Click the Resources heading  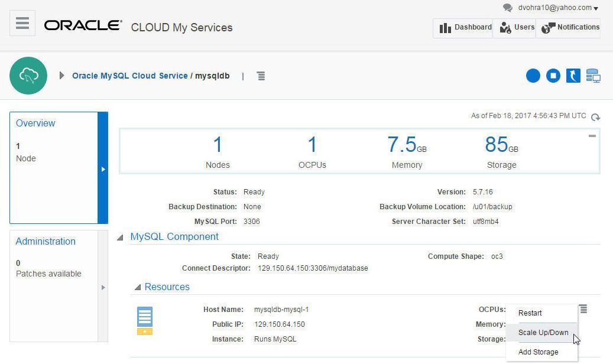pyautogui.click(x=167, y=287)
